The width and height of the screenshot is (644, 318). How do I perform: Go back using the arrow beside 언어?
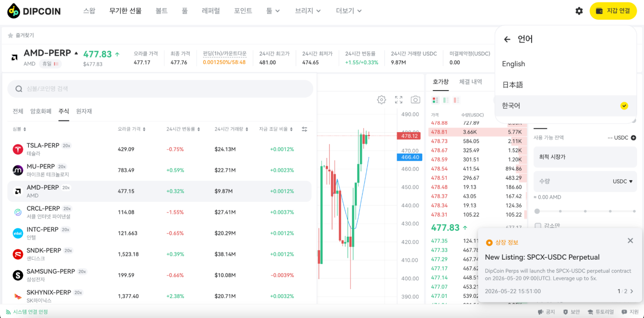coord(507,39)
